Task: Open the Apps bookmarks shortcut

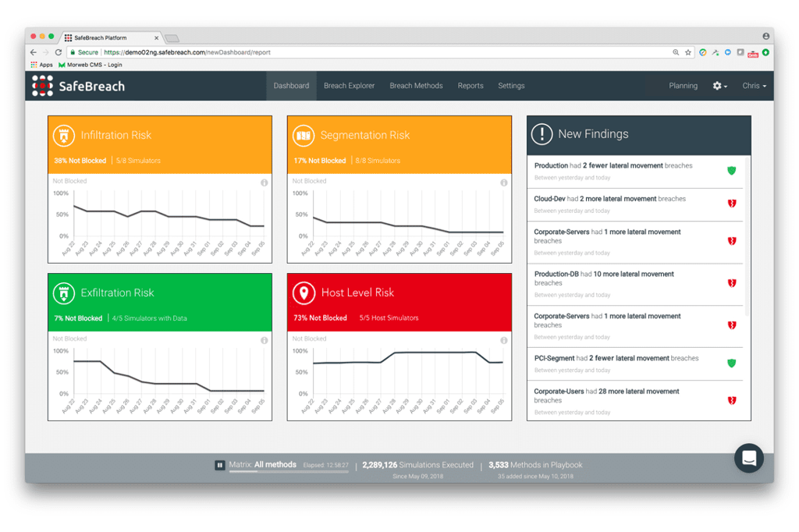Action: click(x=41, y=65)
